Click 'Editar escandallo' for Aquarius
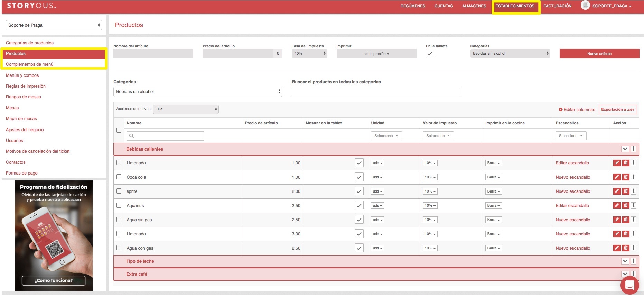644x295 pixels. [572, 205]
